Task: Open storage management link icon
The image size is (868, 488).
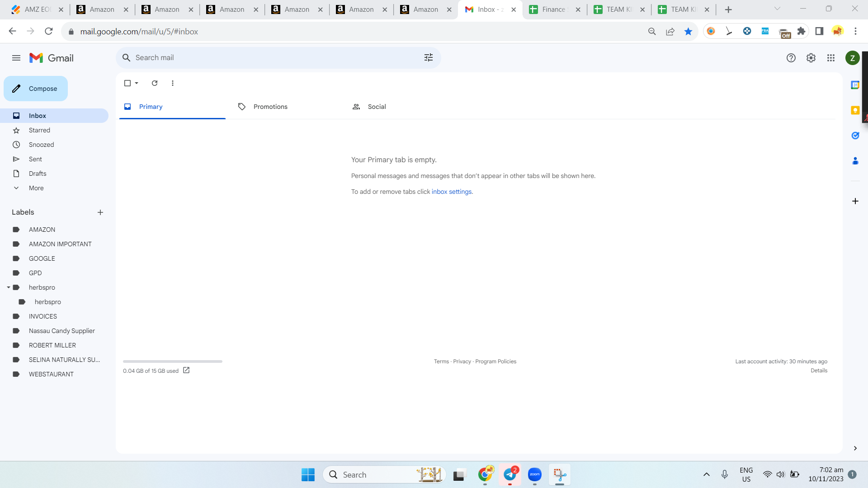Action: pyautogui.click(x=186, y=371)
